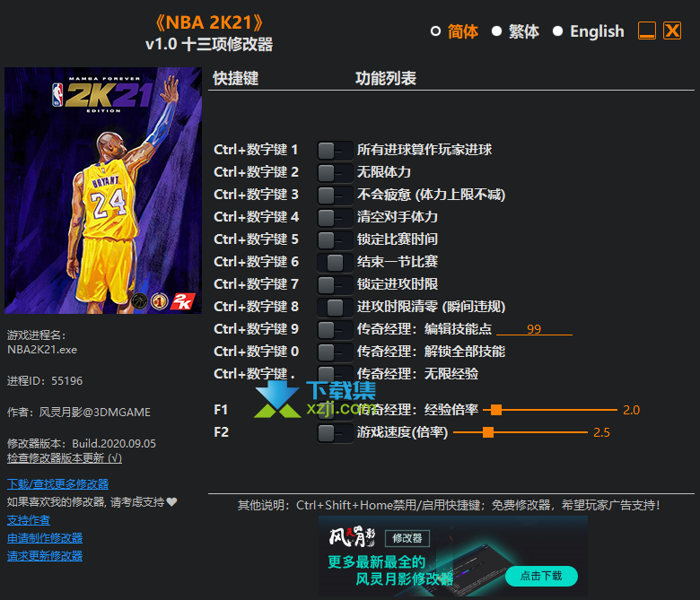The image size is (700, 600).
Task: Enable 传奇经理: 解锁全部技能 switch
Action: tap(335, 352)
